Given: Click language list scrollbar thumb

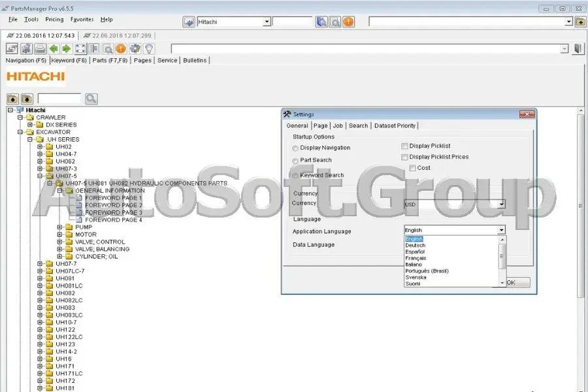Looking at the screenshot, I should pos(502,256).
